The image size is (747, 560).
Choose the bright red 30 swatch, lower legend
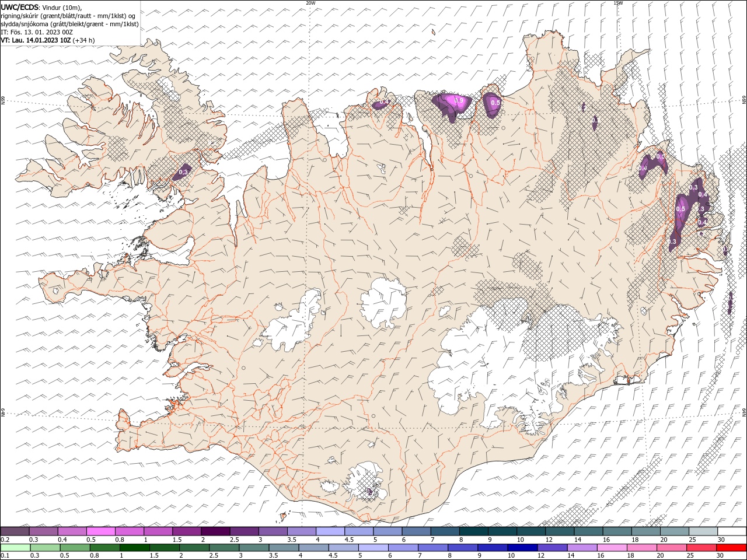[x=731, y=548]
